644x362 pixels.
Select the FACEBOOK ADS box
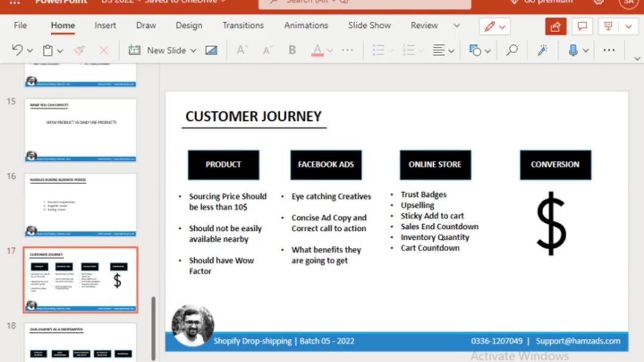[x=326, y=164]
